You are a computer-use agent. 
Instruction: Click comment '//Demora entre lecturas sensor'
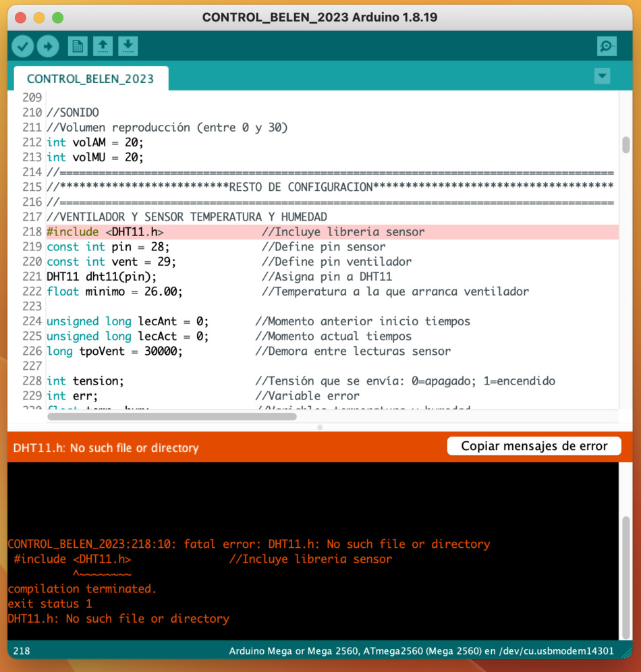tap(353, 352)
